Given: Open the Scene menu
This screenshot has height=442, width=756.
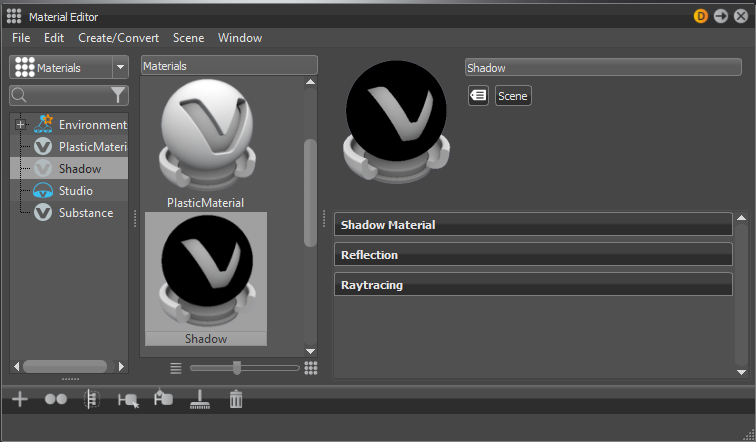Looking at the screenshot, I should [x=189, y=38].
